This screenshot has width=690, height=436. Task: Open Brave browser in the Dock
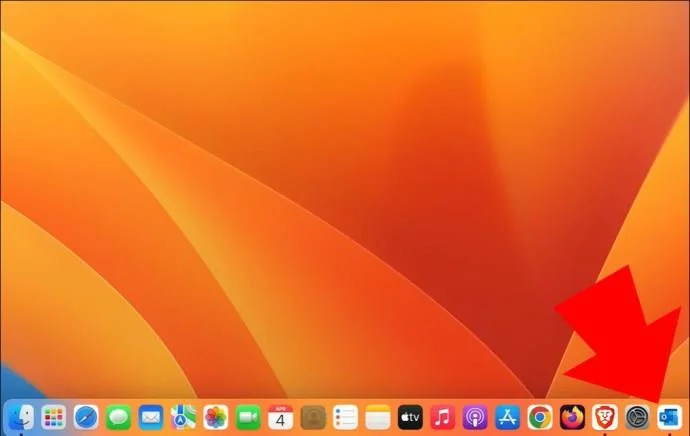point(605,417)
